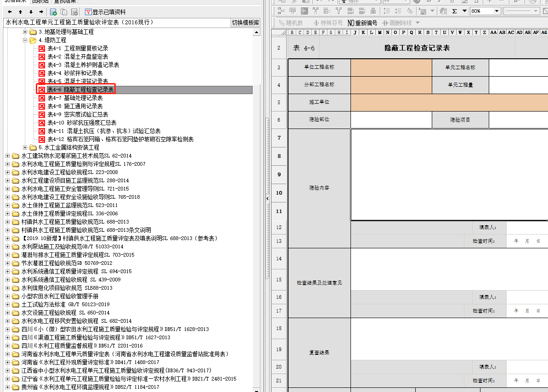Click the 切换模板库 button
Screen dimensions: 548x392
pyautogui.click(x=245, y=22)
